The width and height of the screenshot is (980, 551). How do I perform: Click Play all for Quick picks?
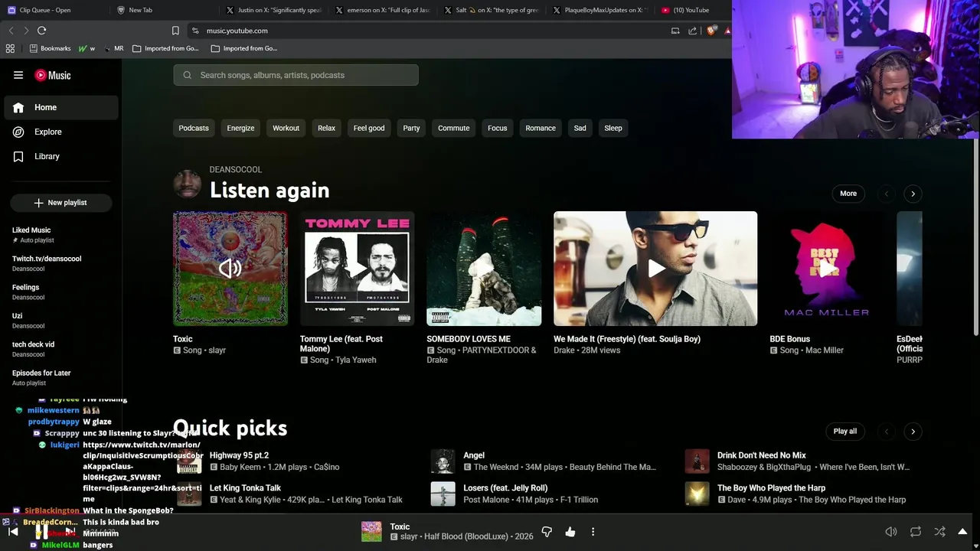[845, 431]
